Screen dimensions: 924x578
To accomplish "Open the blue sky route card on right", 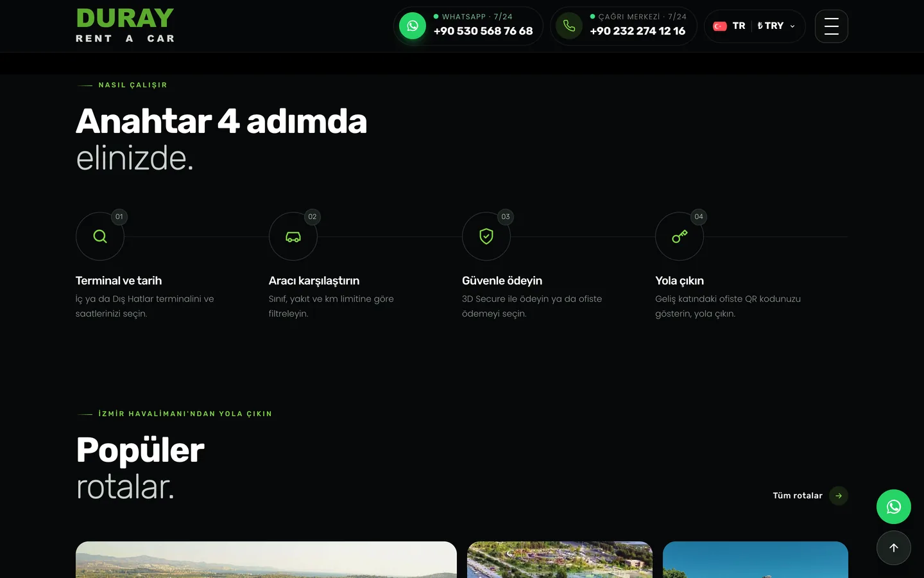I will pyautogui.click(x=755, y=559).
